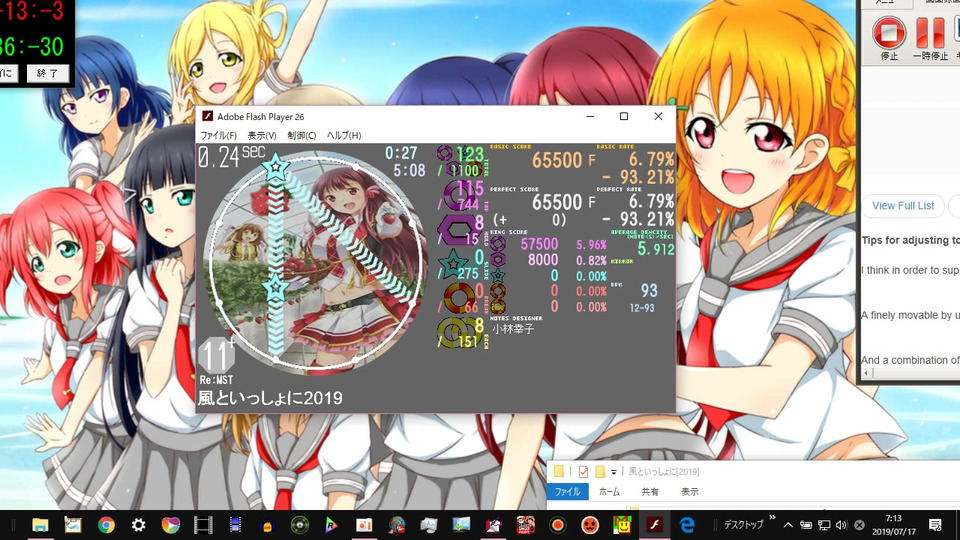Click the ring score value 57500
Screen dimensions: 960x540
pyautogui.click(x=539, y=244)
